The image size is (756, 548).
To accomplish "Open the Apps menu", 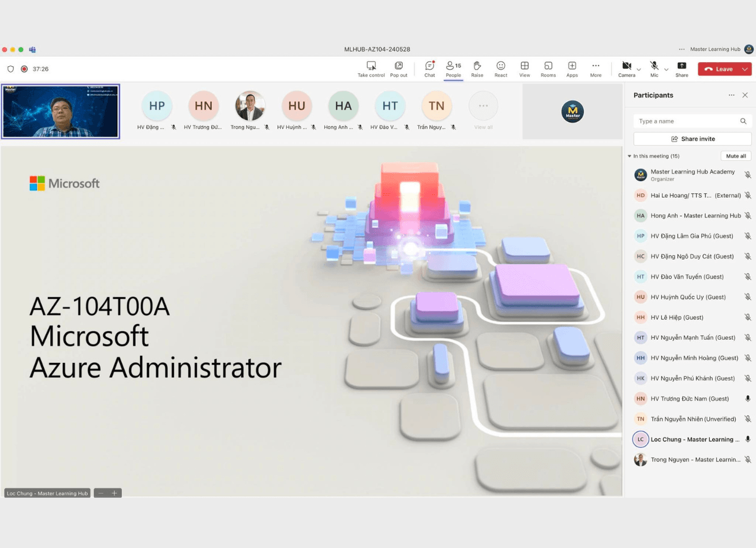I will [572, 69].
